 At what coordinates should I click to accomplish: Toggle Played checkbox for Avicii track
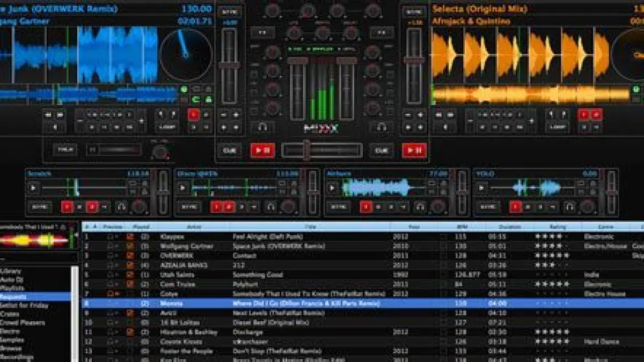tap(129, 313)
